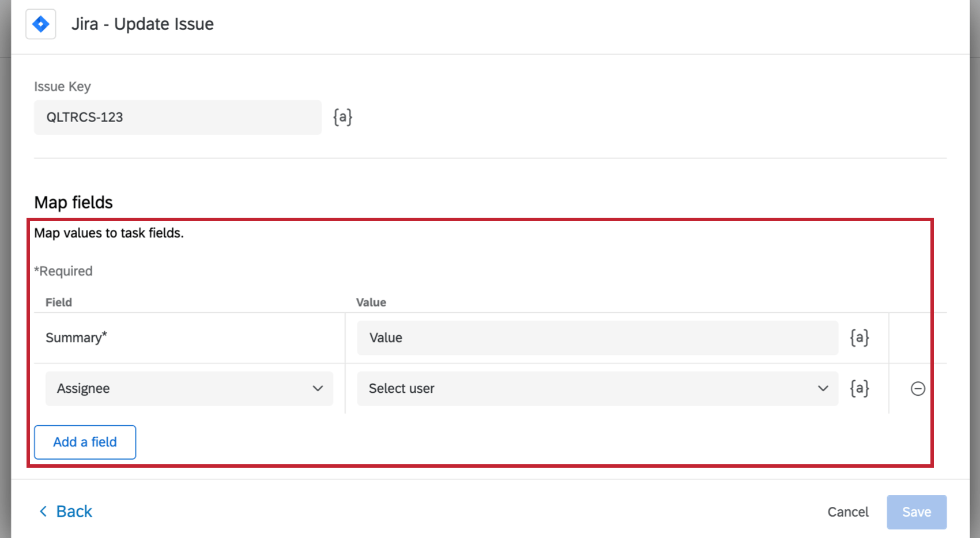Click the Field column header
Image resolution: width=980 pixels, height=538 pixels.
point(58,302)
